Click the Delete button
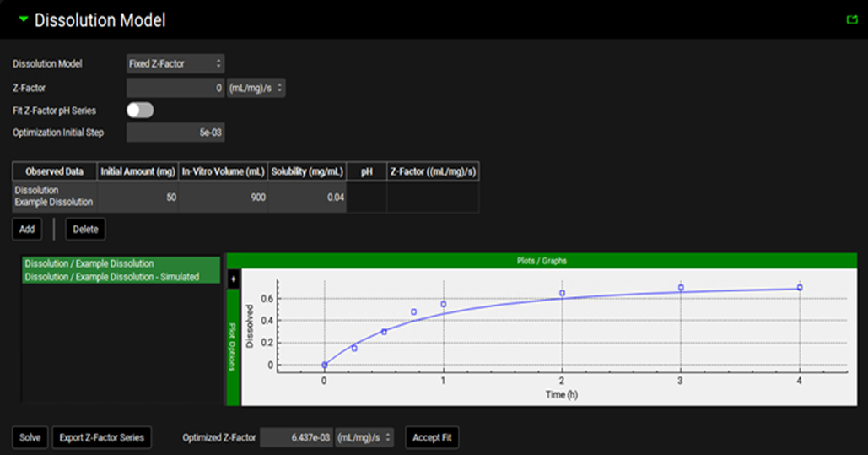This screenshot has height=455, width=868. pyautogui.click(x=85, y=229)
